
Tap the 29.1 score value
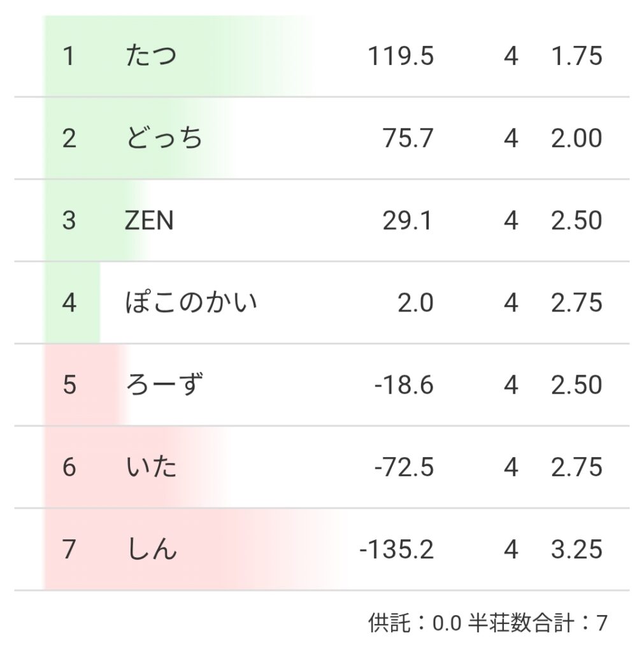coord(408,221)
